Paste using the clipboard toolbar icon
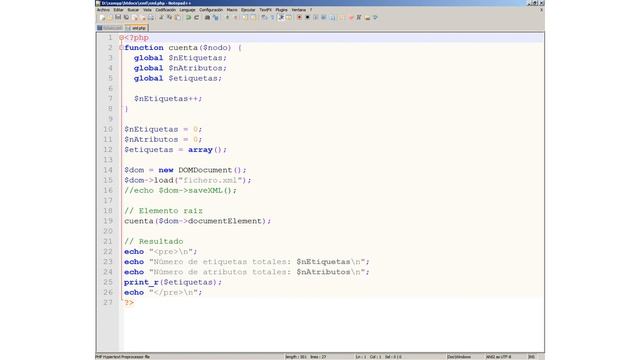 coord(178,18)
